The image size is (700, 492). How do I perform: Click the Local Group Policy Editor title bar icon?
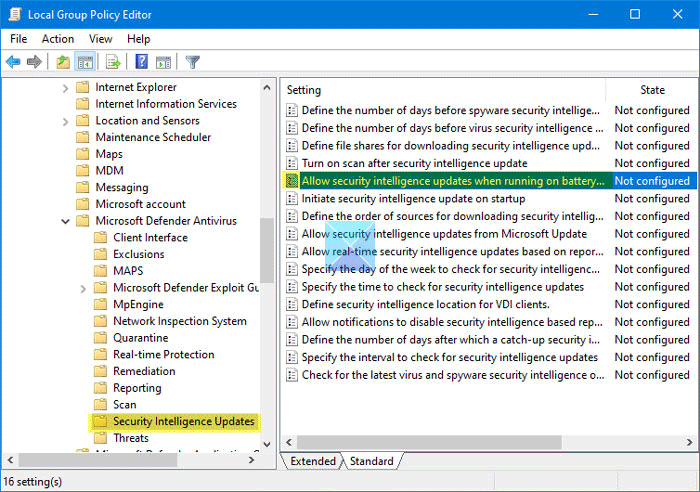pyautogui.click(x=15, y=14)
